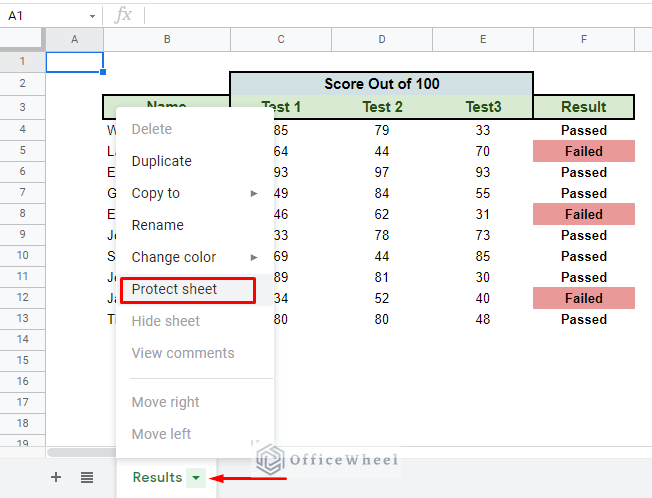The width and height of the screenshot is (652, 498).
Task: Select column B header
Action: pos(167,39)
